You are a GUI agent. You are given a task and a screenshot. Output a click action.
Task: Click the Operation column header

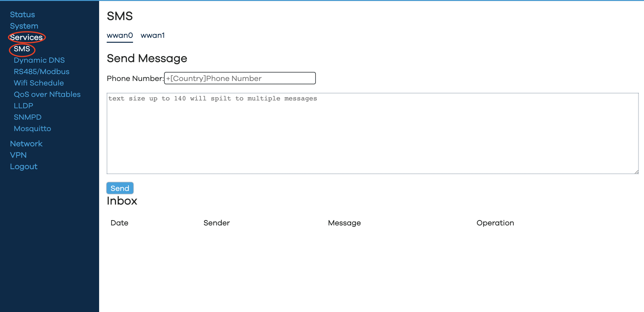click(x=495, y=223)
